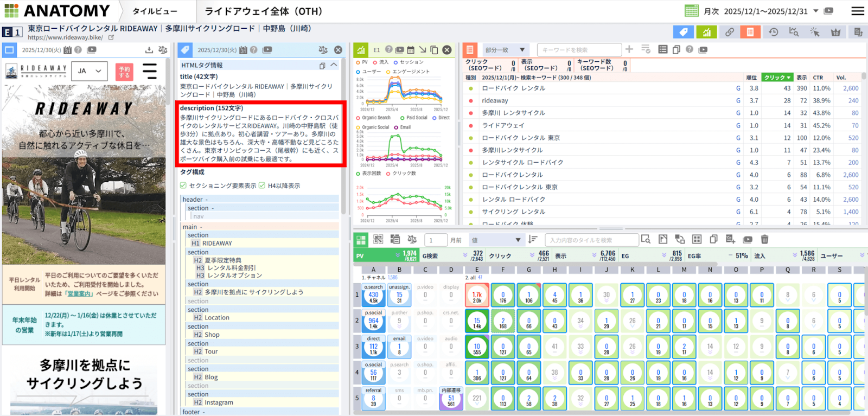
Task: Open help icon in keyword panel header
Action: [690, 49]
